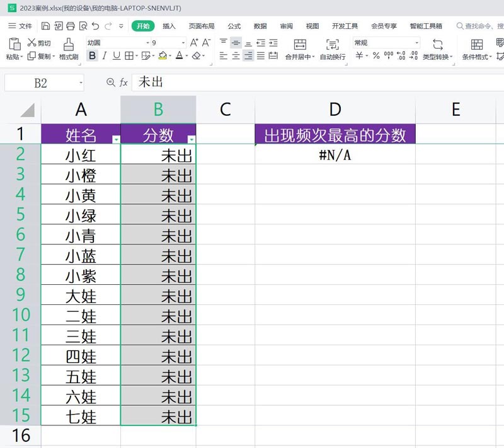
Task: Toggle Underline formatting button
Action: [117, 56]
